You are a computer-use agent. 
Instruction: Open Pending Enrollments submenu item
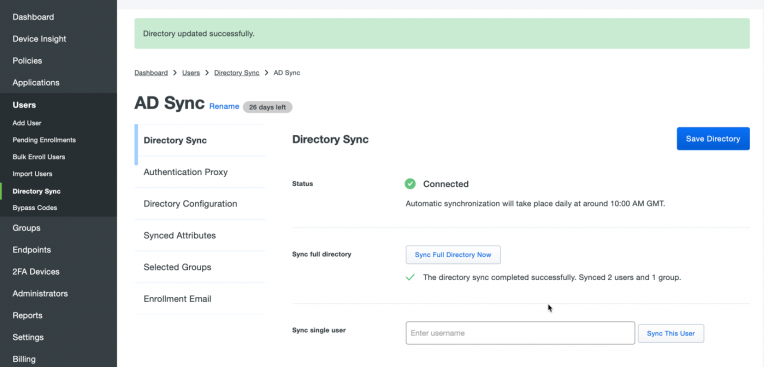click(44, 140)
